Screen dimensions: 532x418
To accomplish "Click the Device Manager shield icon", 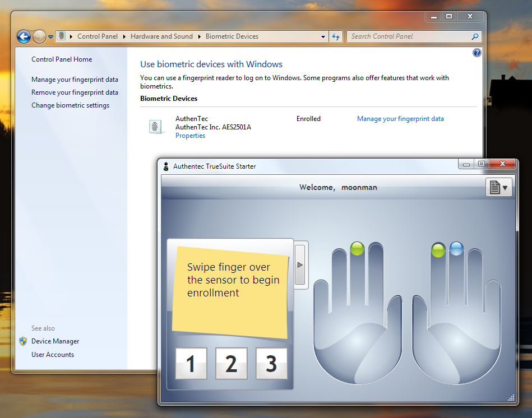I will tap(23, 341).
